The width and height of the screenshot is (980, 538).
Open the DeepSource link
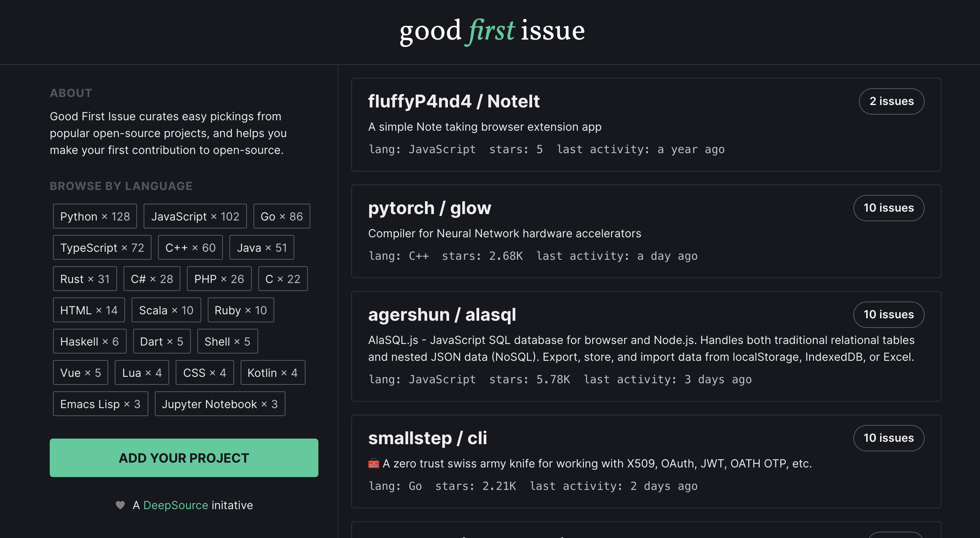(x=176, y=505)
